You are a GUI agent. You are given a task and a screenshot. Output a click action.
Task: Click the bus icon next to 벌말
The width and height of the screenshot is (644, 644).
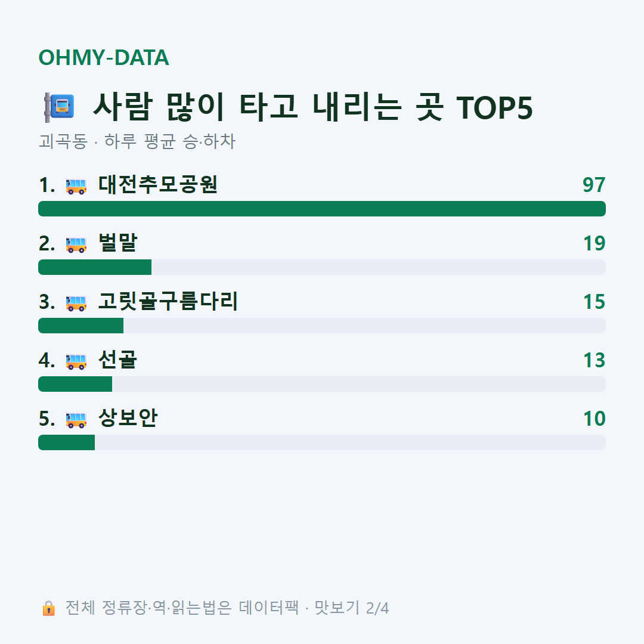76,244
